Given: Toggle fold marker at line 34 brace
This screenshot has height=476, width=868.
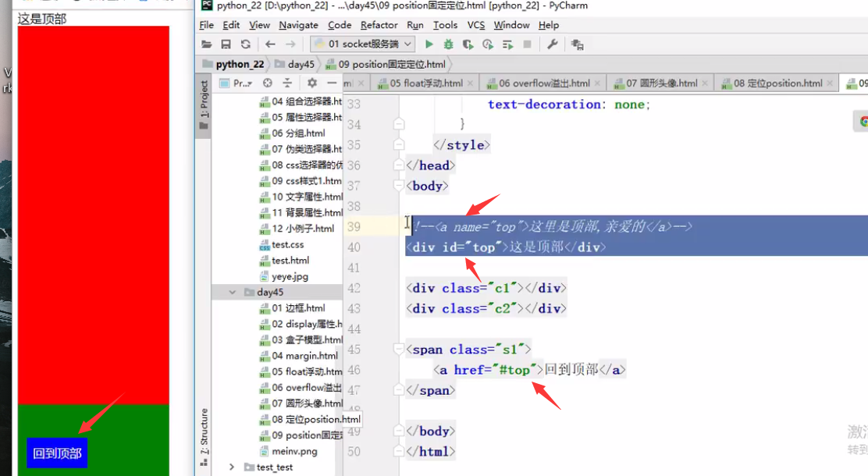Looking at the screenshot, I should (x=399, y=124).
